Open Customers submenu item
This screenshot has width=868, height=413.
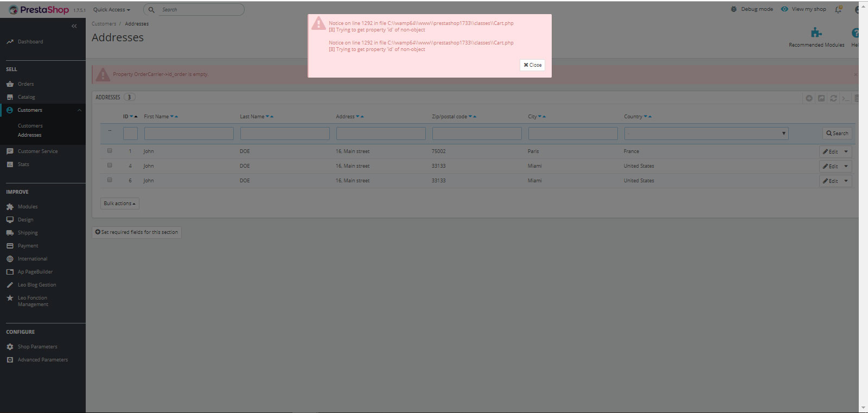pyautogui.click(x=30, y=126)
